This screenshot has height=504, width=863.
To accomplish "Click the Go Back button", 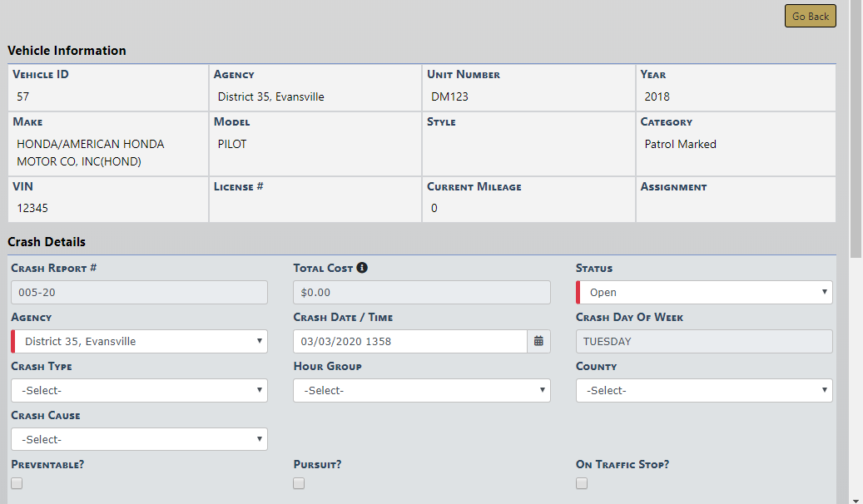I will [810, 16].
